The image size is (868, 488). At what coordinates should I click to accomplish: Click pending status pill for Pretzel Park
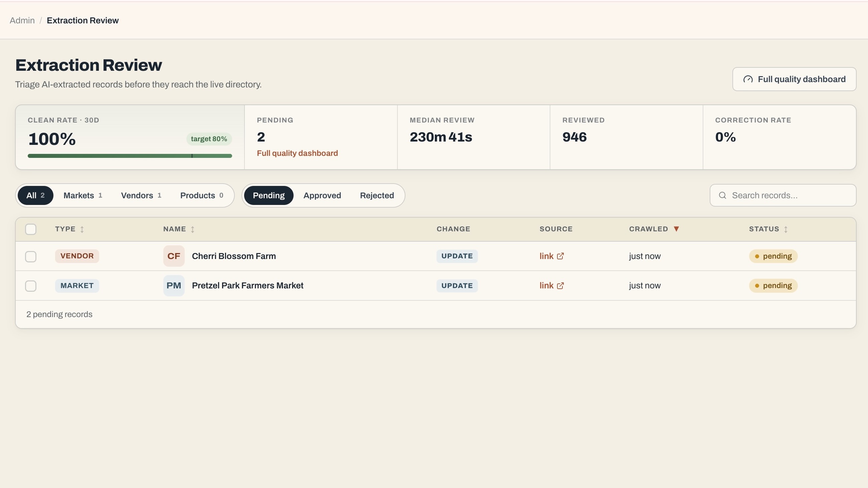(773, 286)
